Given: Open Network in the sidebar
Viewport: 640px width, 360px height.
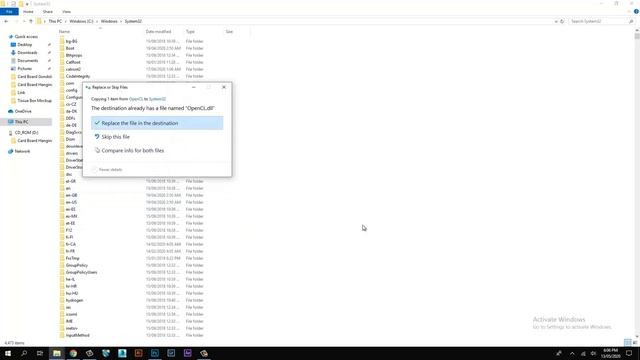Looking at the screenshot, I should click(22, 151).
